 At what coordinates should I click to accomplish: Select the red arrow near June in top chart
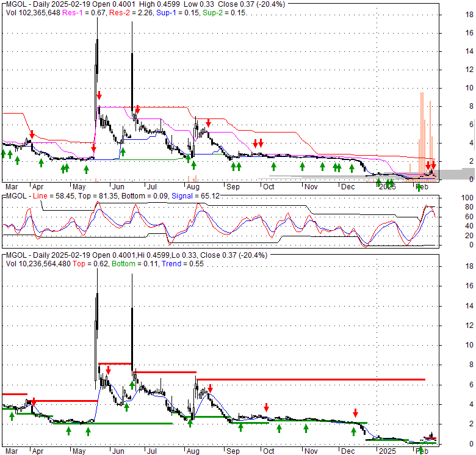pos(137,109)
